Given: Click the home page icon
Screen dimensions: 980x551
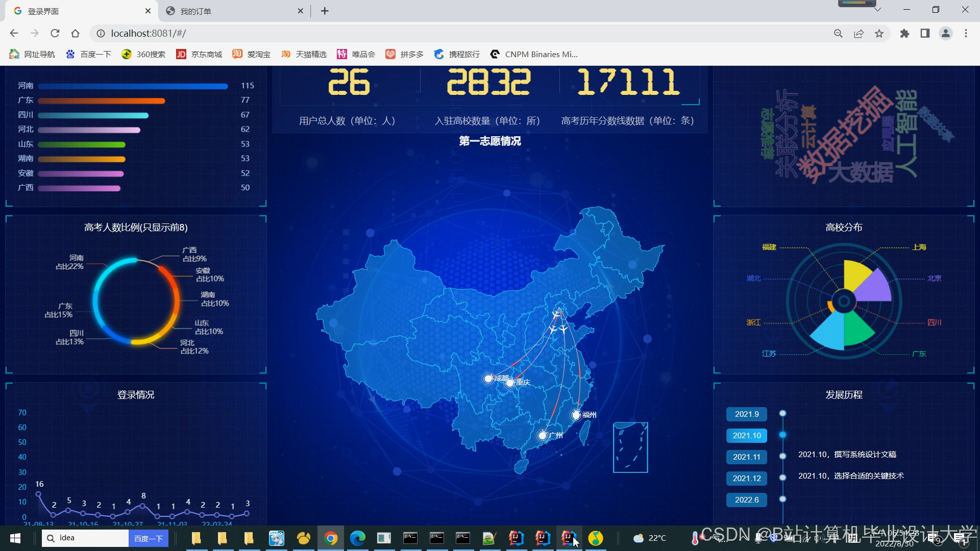Looking at the screenshot, I should click(x=76, y=33).
